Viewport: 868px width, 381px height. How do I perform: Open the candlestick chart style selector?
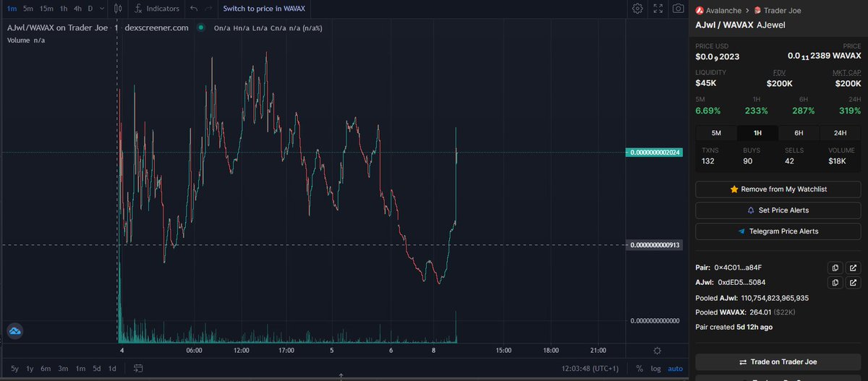(x=118, y=9)
